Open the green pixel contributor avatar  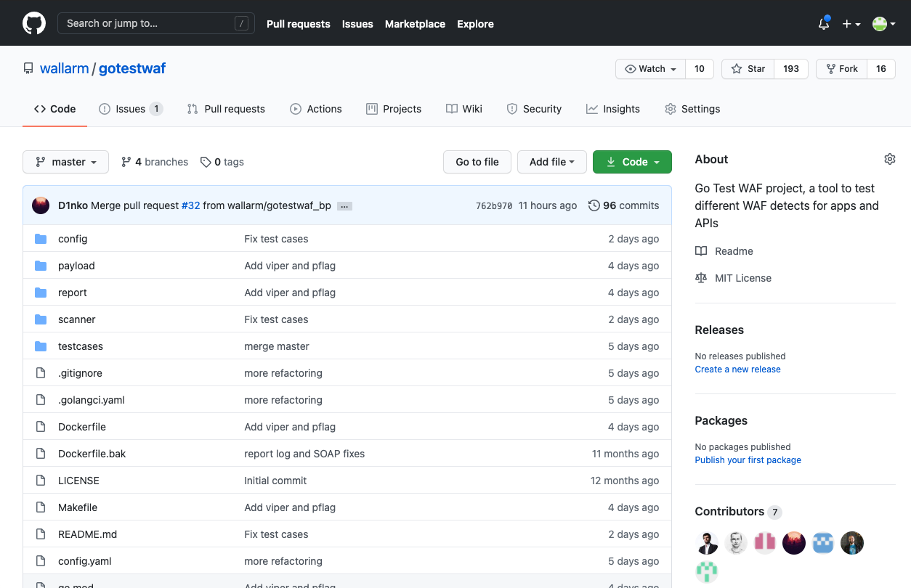[707, 572]
